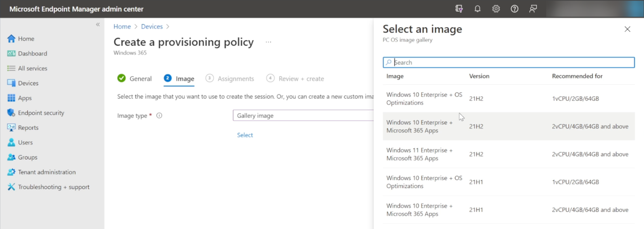This screenshot has width=644, height=229.
Task: Open the Cloud Shell directory icon in header
Action: (458, 9)
